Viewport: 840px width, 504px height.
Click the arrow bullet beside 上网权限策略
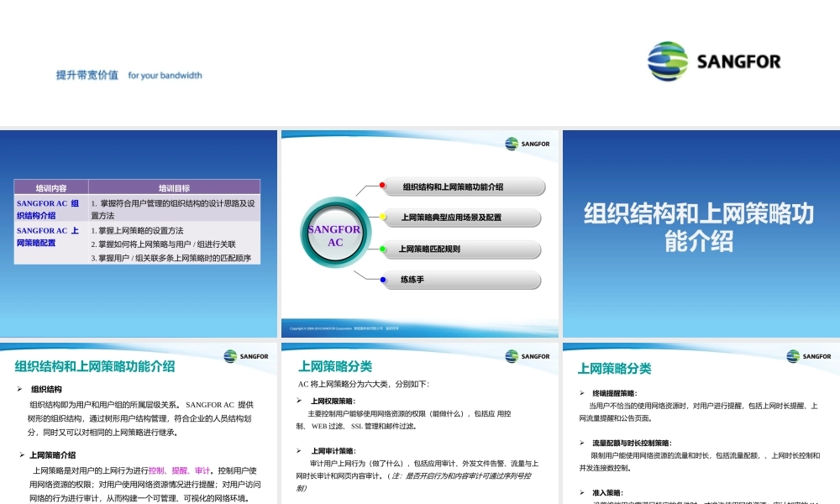pos(299,400)
